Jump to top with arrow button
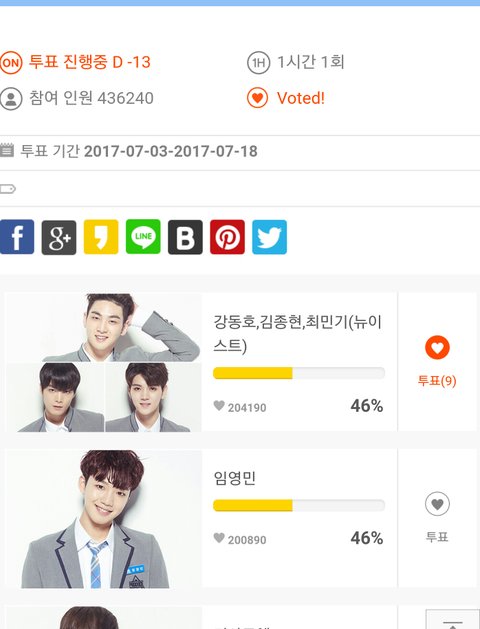 [452, 619]
